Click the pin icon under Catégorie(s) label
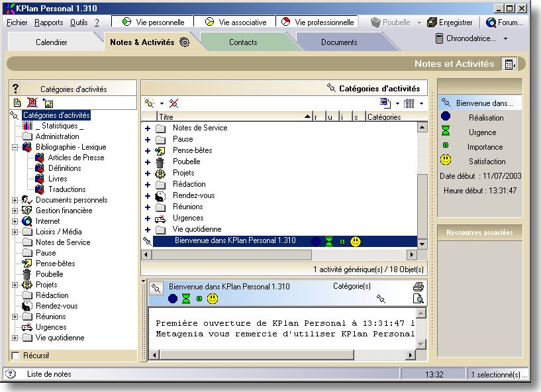This screenshot has height=392, width=541. (x=381, y=299)
